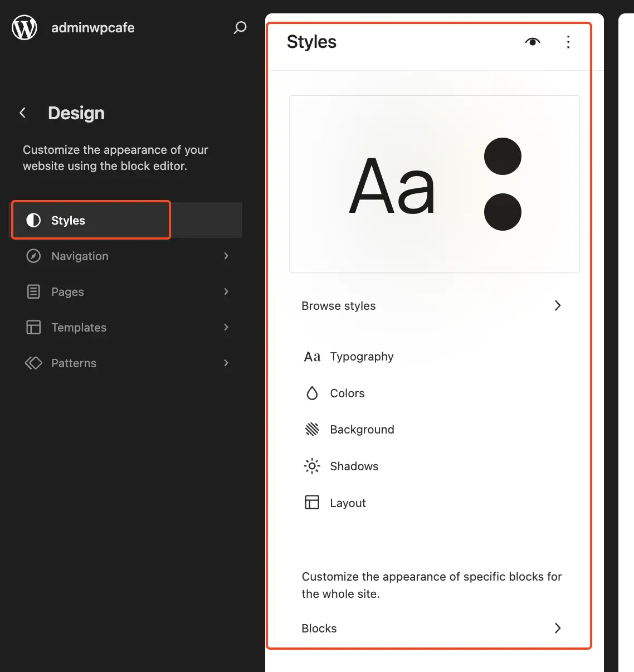Expand the Blocks customization list
This screenshot has height=672, width=634.
tap(557, 628)
